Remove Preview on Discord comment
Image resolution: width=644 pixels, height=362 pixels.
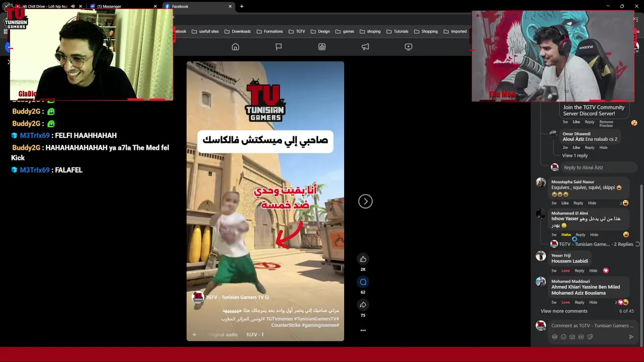pos(606,123)
